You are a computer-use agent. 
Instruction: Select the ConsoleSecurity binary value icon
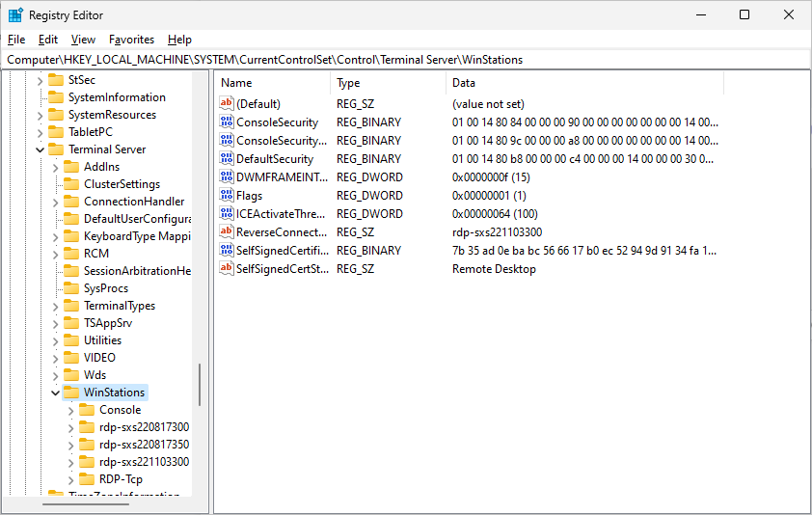(x=227, y=122)
